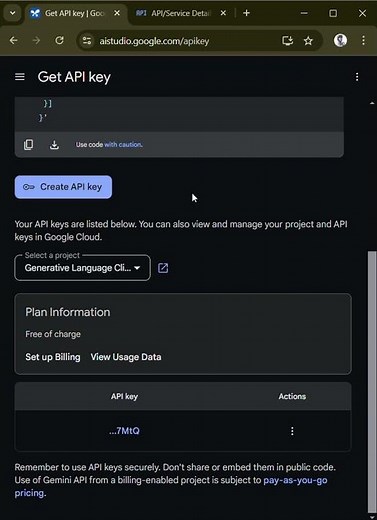Select the 'Free of charge' text
377x520 pixels.
(x=53, y=334)
